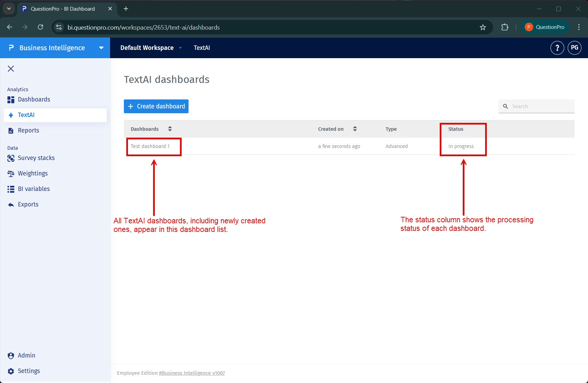588x383 pixels.
Task: Follow the Business Intelligence v1067 link
Action: [192, 373]
